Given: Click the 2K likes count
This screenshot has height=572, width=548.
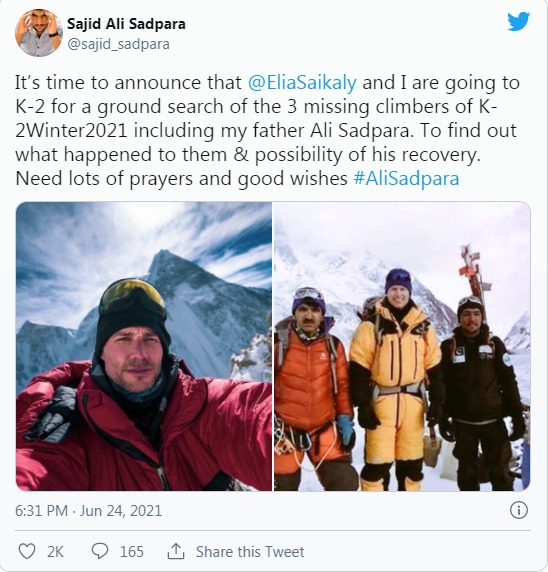Looking at the screenshot, I should 55,552.
